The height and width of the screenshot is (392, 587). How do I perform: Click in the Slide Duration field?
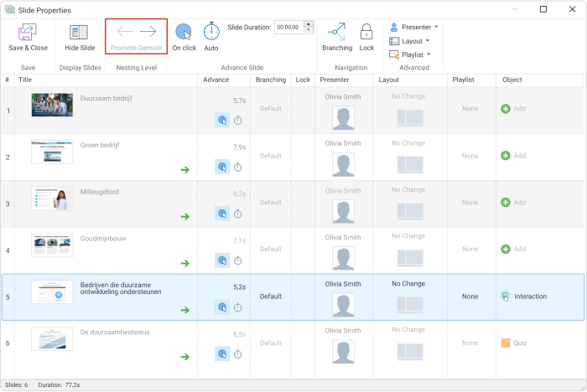(x=288, y=27)
